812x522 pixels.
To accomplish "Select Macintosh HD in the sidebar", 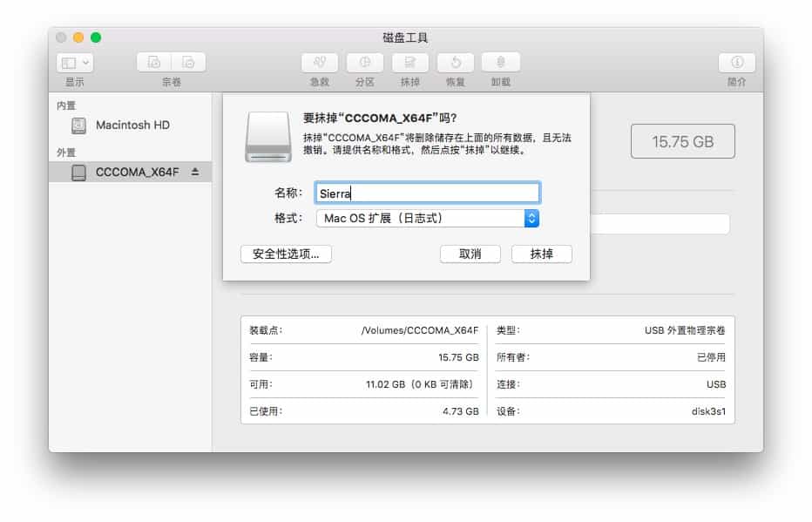I will point(132,125).
